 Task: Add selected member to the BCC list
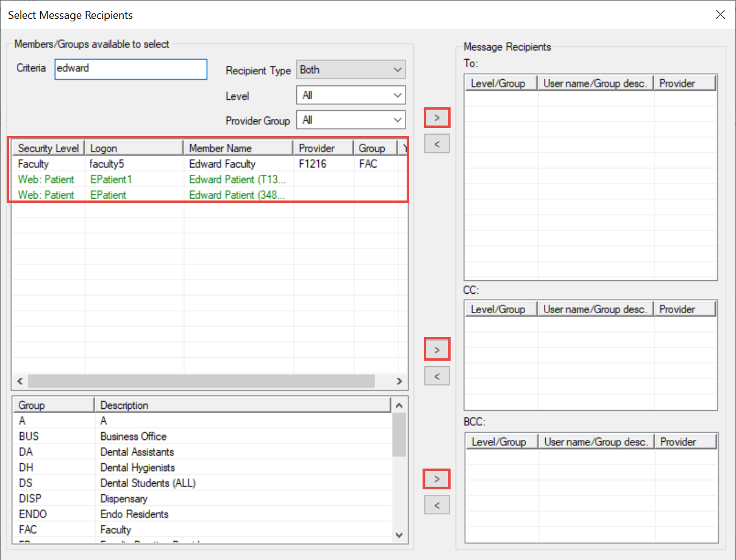[x=437, y=480]
